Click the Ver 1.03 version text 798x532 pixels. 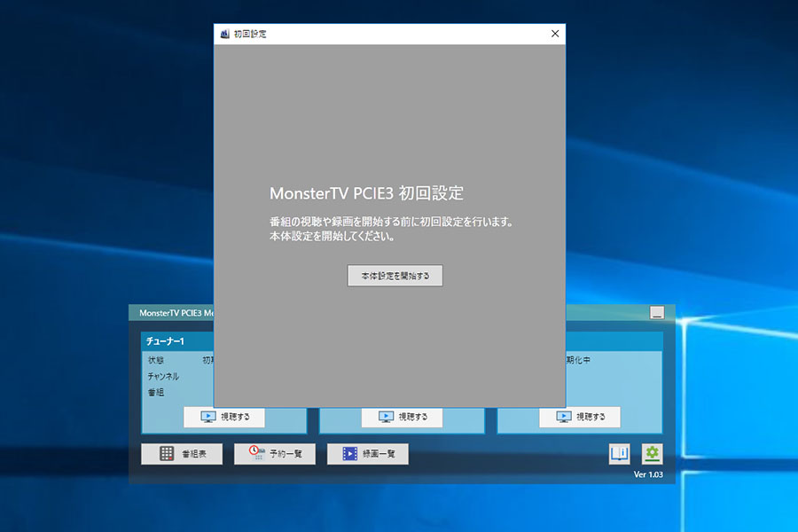point(648,474)
